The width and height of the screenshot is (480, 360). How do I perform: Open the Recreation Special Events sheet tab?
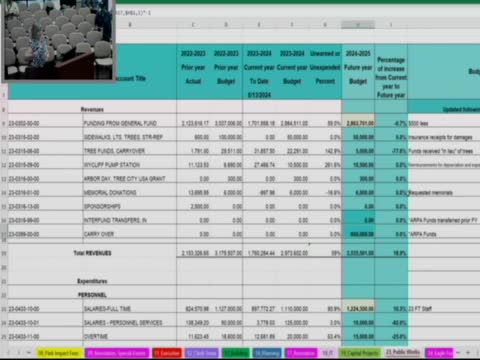117,353
